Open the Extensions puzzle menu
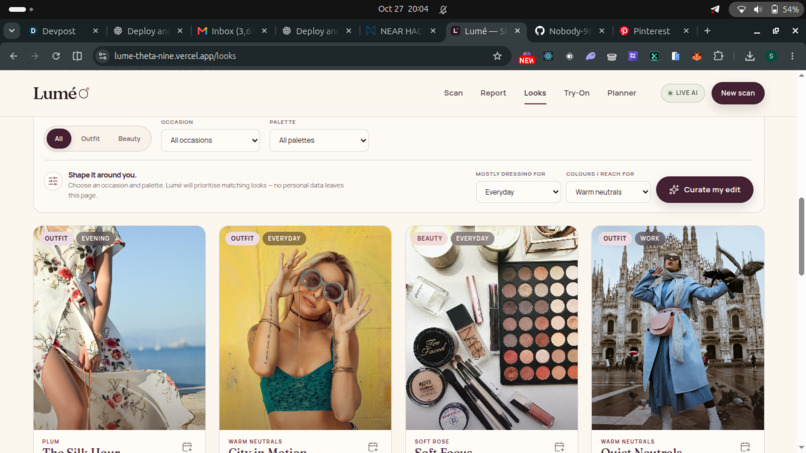 pos(718,56)
